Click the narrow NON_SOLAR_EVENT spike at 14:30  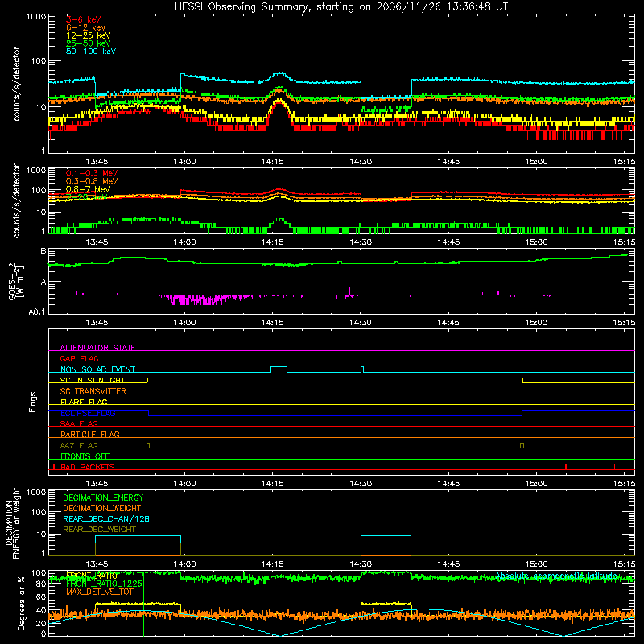tap(361, 369)
